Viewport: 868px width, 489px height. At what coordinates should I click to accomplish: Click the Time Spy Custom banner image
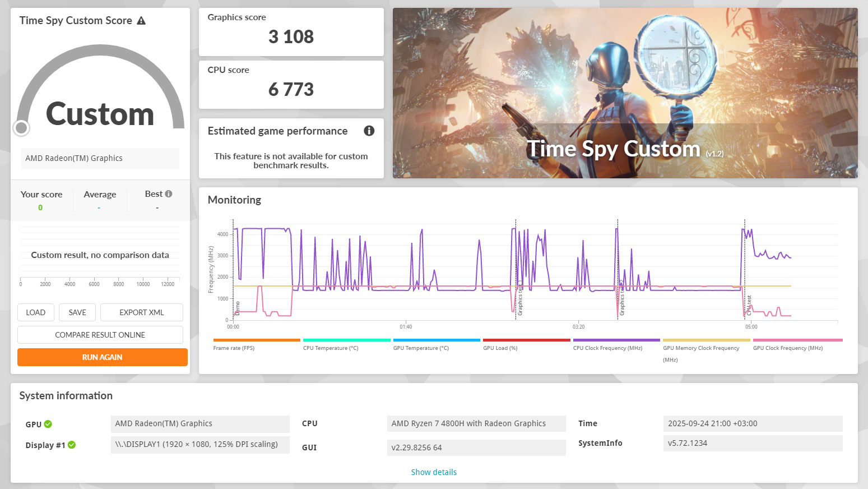point(625,93)
